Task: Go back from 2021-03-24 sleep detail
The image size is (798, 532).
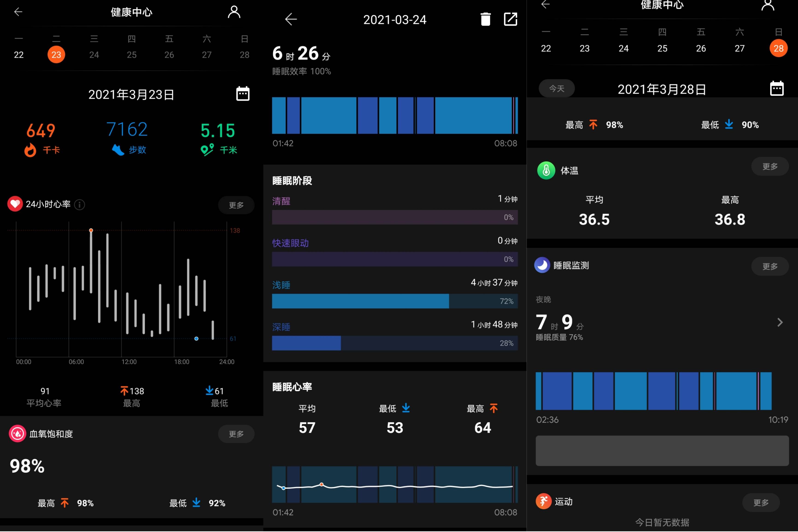Action: click(291, 19)
